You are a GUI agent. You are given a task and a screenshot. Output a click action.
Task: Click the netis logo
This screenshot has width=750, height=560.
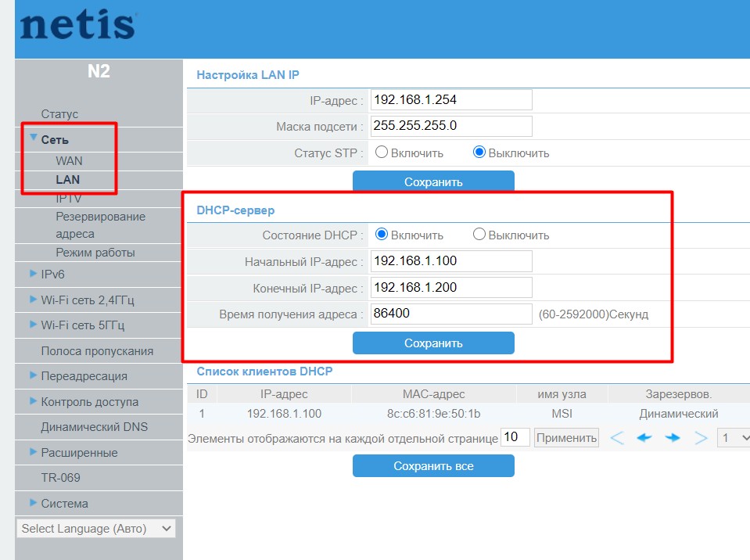pos(78,25)
